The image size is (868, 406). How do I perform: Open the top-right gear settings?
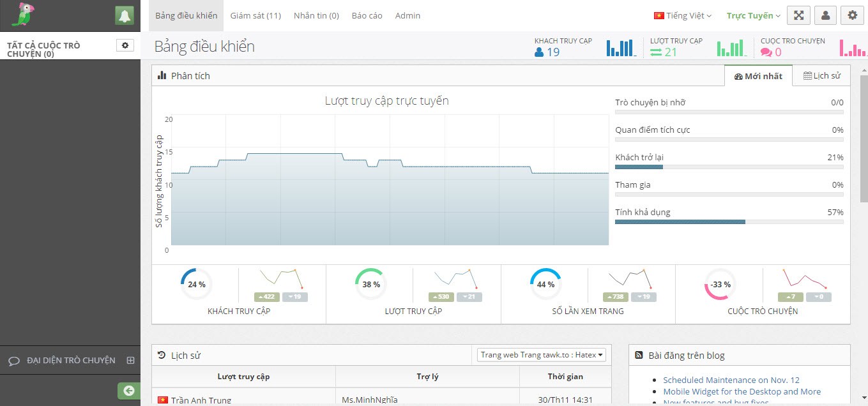pyautogui.click(x=852, y=16)
